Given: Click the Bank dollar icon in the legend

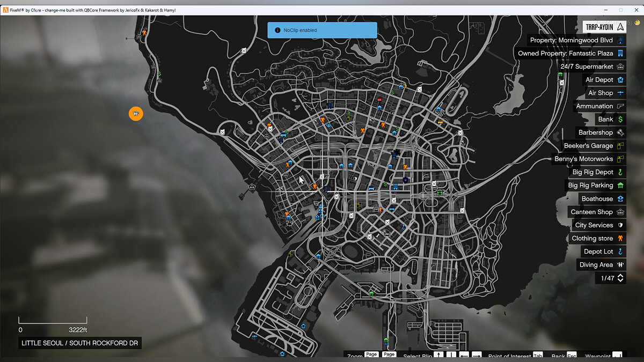Looking at the screenshot, I should pyautogui.click(x=620, y=120).
